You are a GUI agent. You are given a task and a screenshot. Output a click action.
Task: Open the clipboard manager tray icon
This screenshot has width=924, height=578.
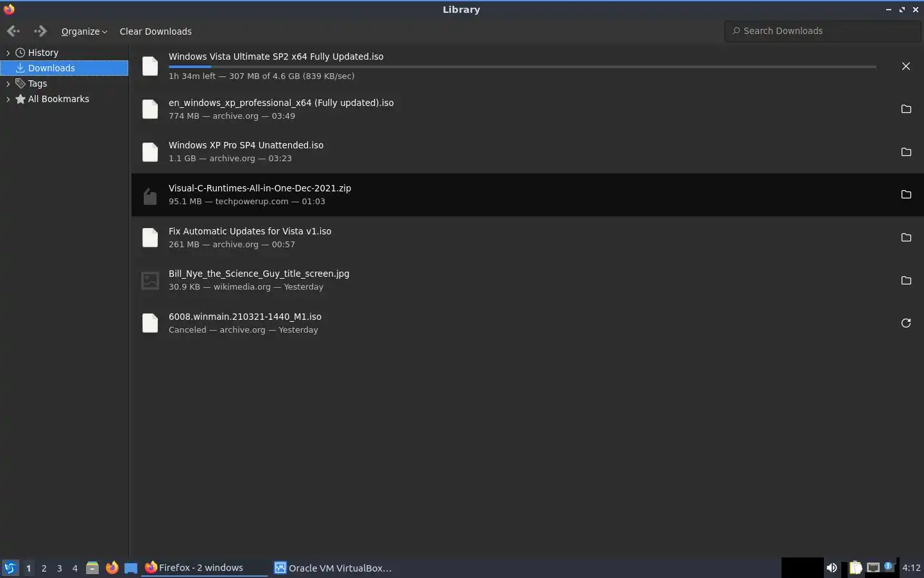855,568
